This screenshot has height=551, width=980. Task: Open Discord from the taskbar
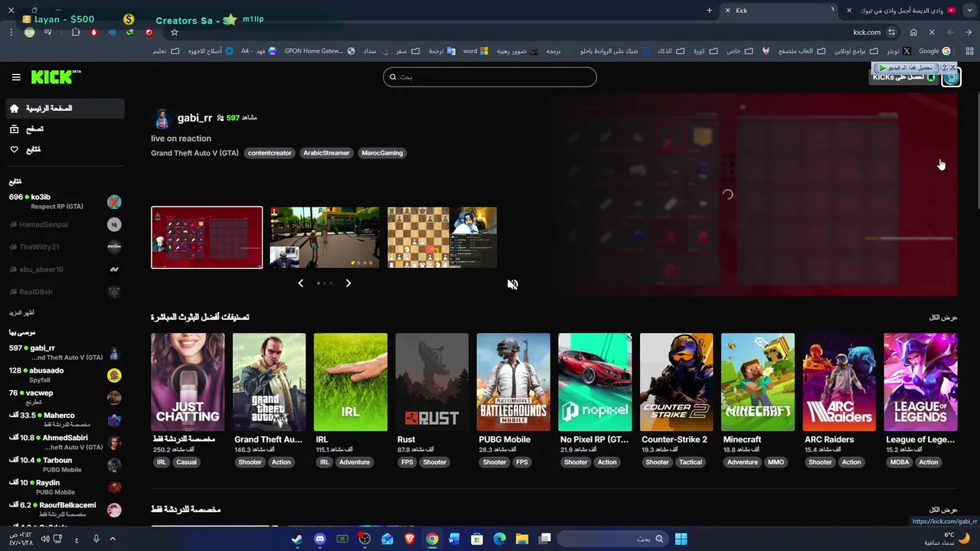pyautogui.click(x=320, y=539)
